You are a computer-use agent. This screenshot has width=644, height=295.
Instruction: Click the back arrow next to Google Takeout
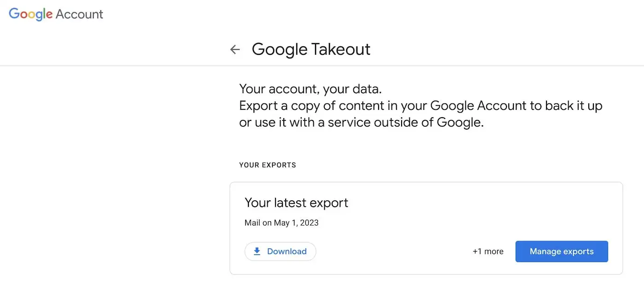click(235, 49)
